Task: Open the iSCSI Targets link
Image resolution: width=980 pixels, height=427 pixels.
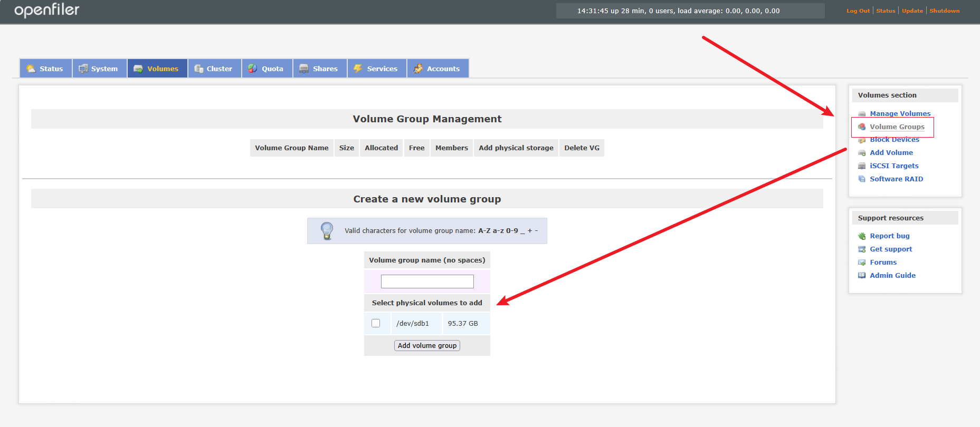Action: [x=894, y=166]
